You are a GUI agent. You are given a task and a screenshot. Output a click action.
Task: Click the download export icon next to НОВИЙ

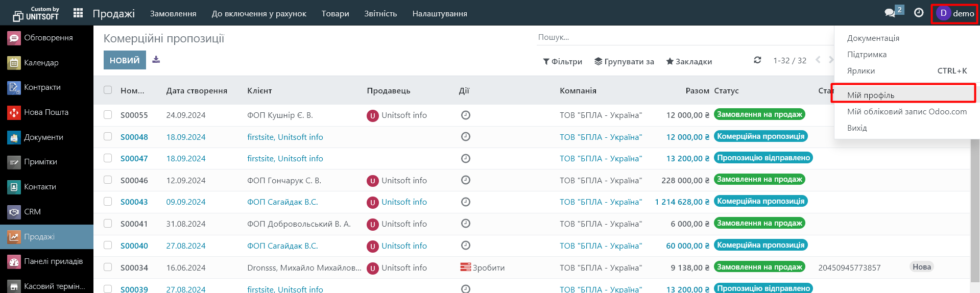point(156,60)
